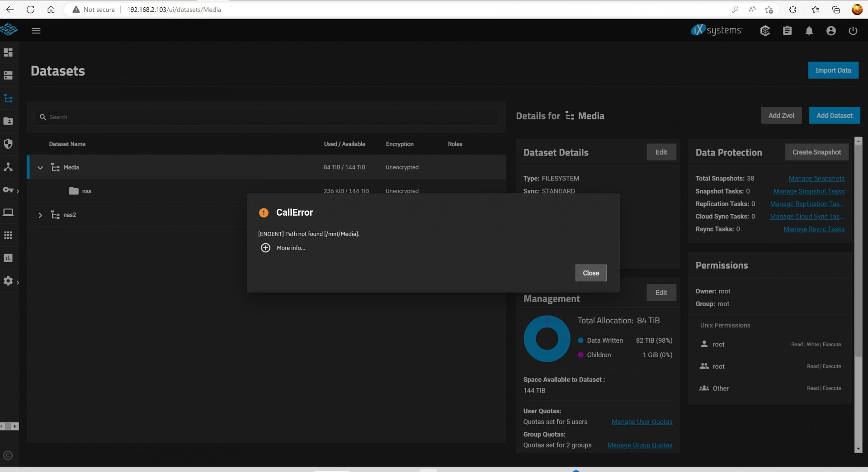Screen dimensions: 868x472
Task: Collapse the Media dataset tree row
Action: point(40,167)
